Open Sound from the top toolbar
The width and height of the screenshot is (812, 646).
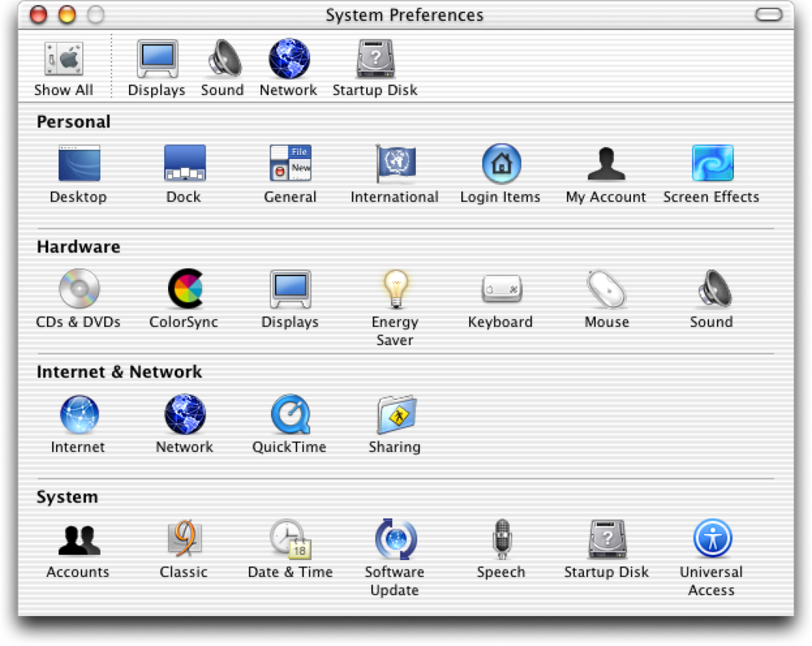pos(224,58)
